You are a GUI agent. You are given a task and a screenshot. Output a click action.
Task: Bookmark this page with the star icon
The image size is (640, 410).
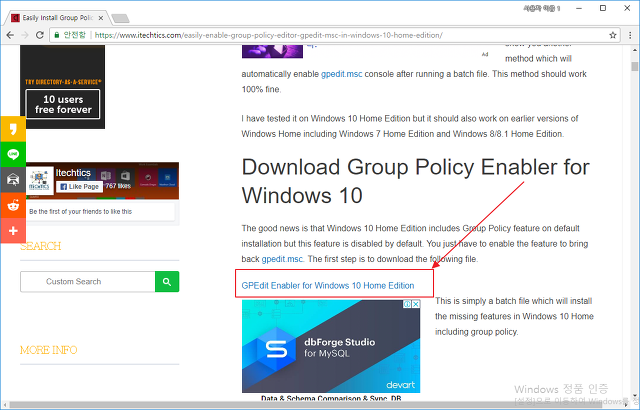point(613,35)
